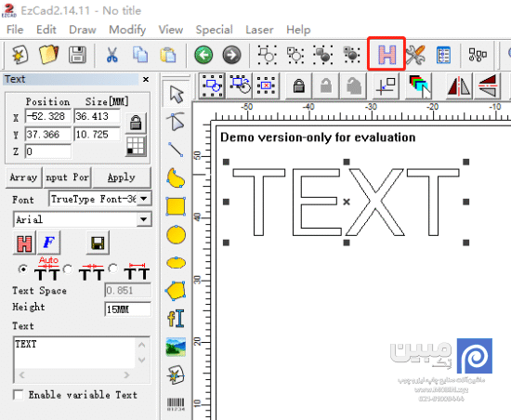
Task: Click the blue F font settings button
Action: (49, 243)
